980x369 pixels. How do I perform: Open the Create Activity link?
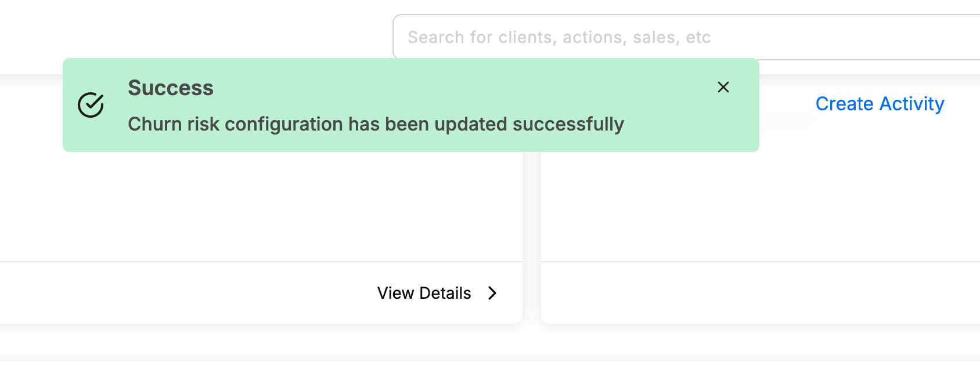pyautogui.click(x=880, y=103)
